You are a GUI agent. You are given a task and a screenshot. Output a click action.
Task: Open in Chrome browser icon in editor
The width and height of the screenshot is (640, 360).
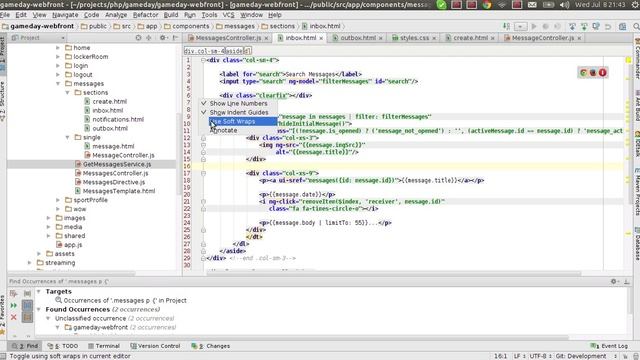583,73
